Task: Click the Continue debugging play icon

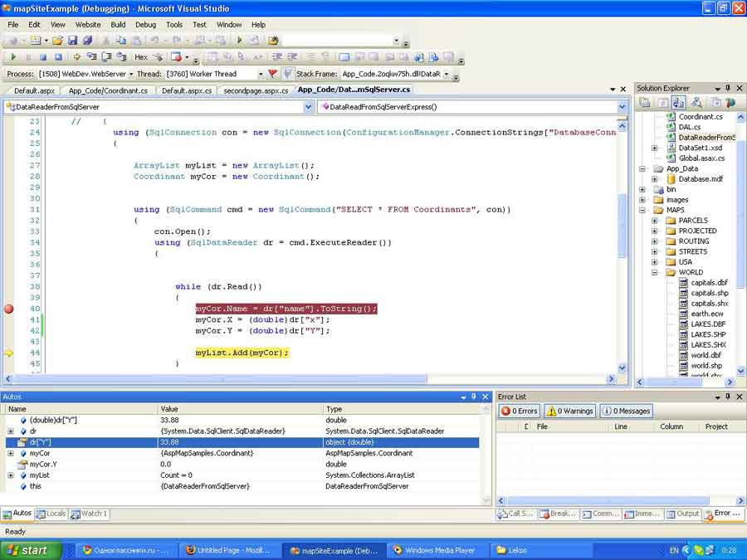Action: [x=13, y=57]
